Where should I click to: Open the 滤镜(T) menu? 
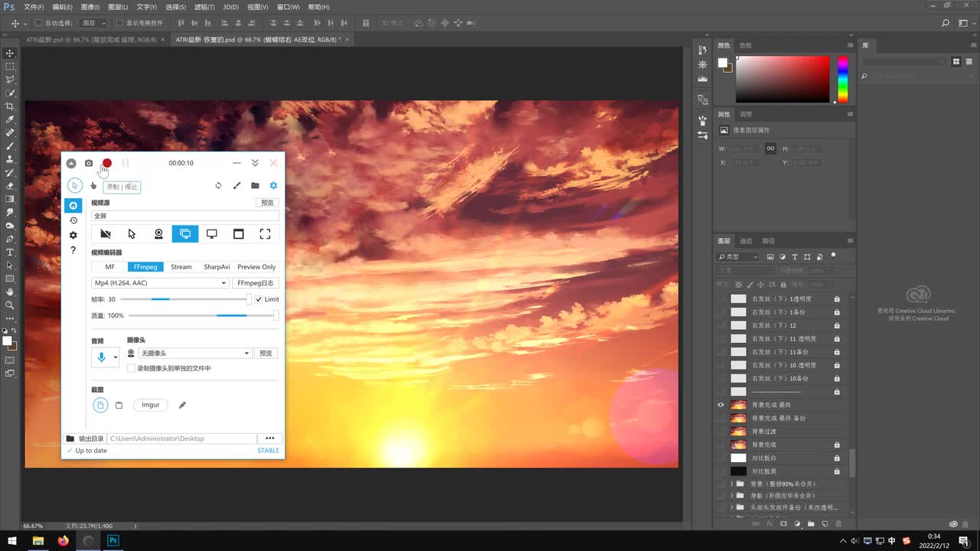[x=204, y=7]
